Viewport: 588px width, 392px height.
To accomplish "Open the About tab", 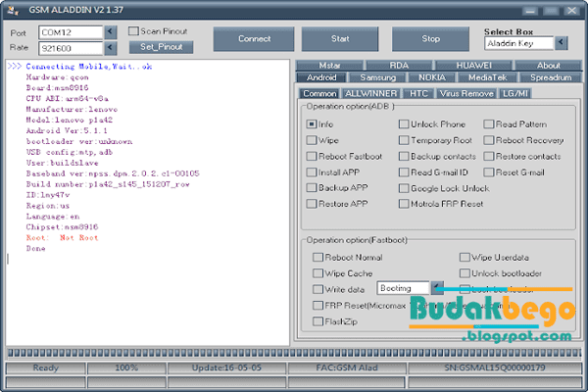I will [548, 66].
